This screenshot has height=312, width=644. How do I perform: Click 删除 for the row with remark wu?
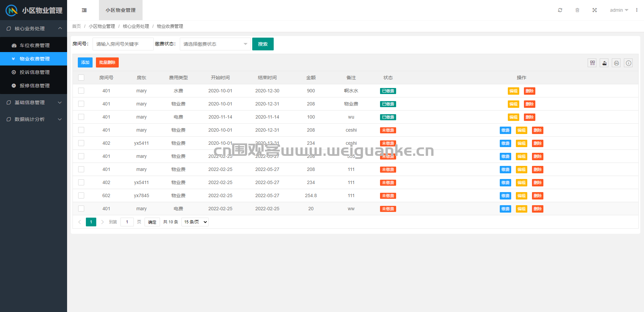click(530, 117)
